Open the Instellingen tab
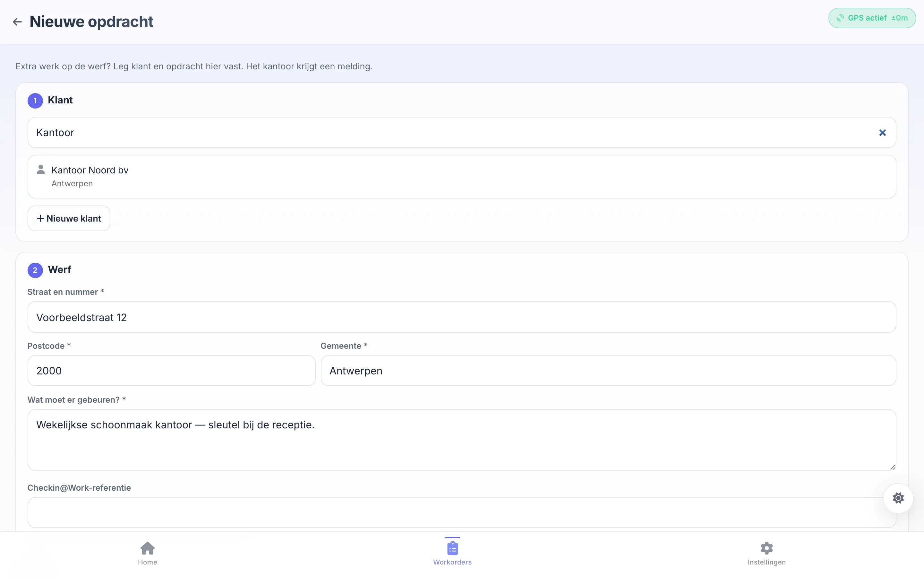 tap(766, 553)
